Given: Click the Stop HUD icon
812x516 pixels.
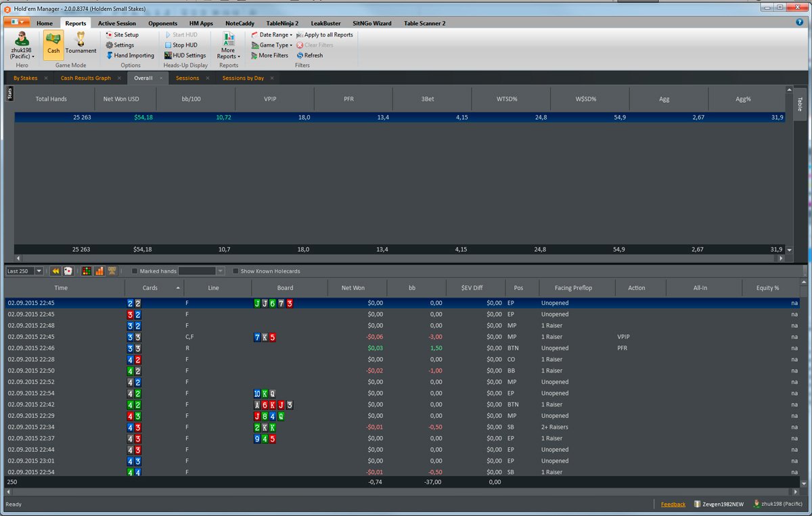Looking at the screenshot, I should [x=168, y=45].
